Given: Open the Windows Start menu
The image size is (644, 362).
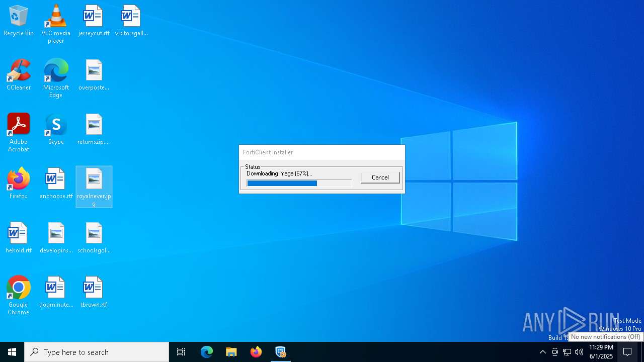Looking at the screenshot, I should [x=12, y=352].
